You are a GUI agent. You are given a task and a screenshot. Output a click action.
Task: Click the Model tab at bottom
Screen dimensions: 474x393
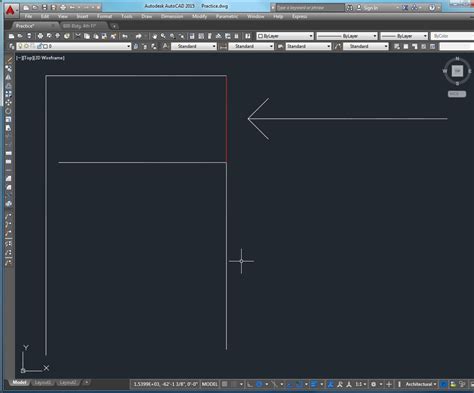click(19, 382)
